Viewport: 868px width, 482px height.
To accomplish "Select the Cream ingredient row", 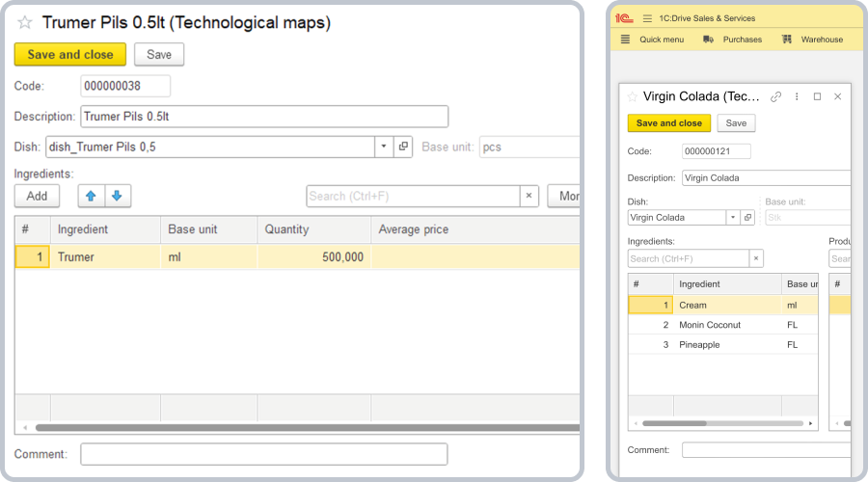I will click(723, 305).
